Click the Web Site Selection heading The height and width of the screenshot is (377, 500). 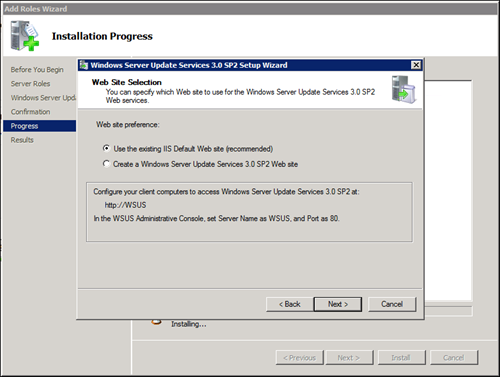[x=127, y=82]
